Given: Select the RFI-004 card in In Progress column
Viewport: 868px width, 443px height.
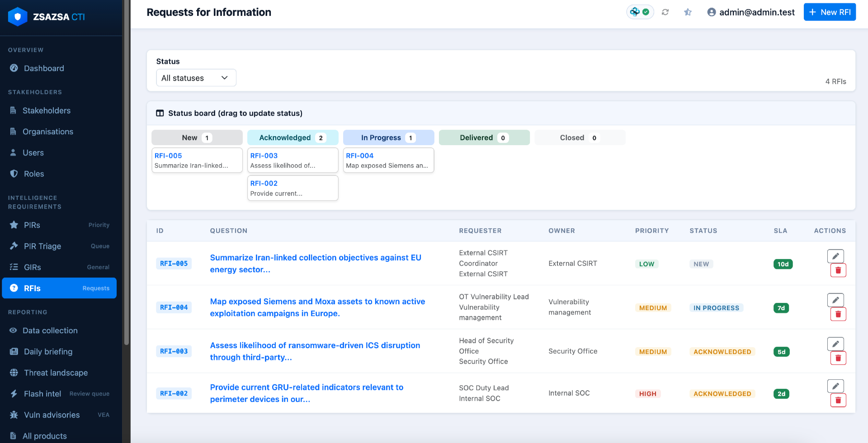Looking at the screenshot, I should pyautogui.click(x=389, y=160).
